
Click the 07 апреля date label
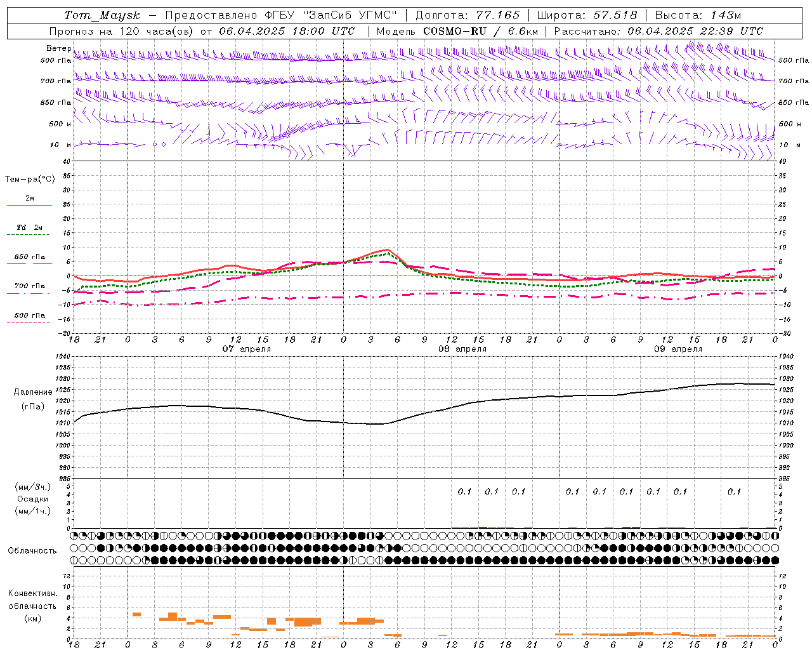pos(247,349)
